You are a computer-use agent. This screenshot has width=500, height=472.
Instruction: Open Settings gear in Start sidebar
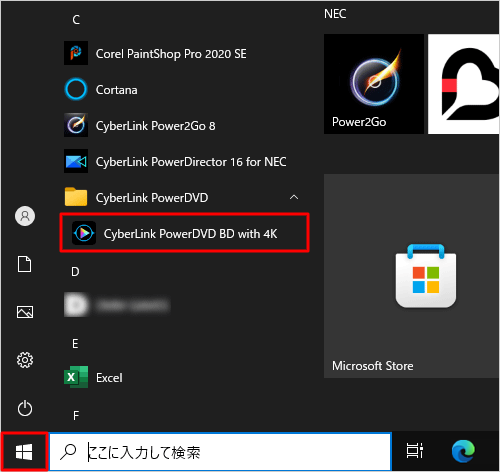(25, 360)
